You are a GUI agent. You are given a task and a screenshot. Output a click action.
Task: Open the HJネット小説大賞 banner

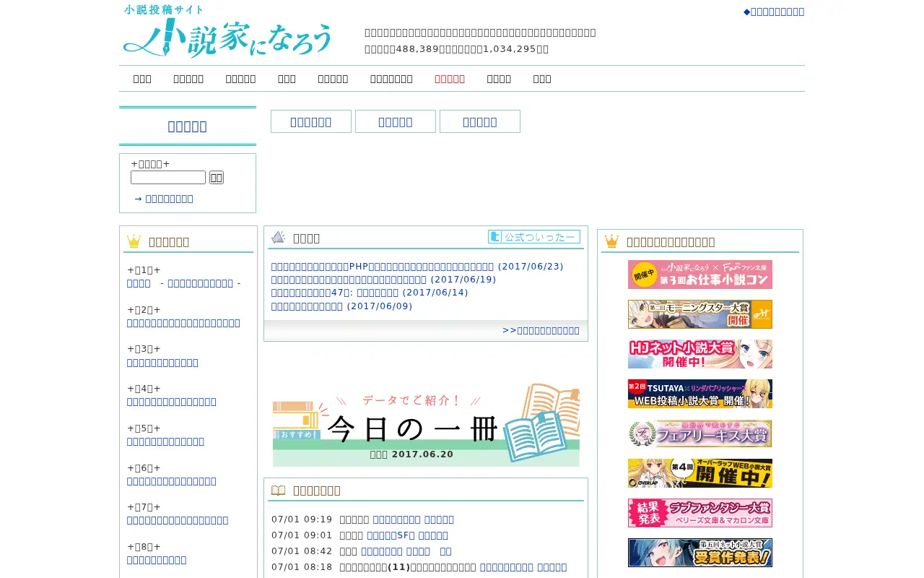(x=700, y=354)
